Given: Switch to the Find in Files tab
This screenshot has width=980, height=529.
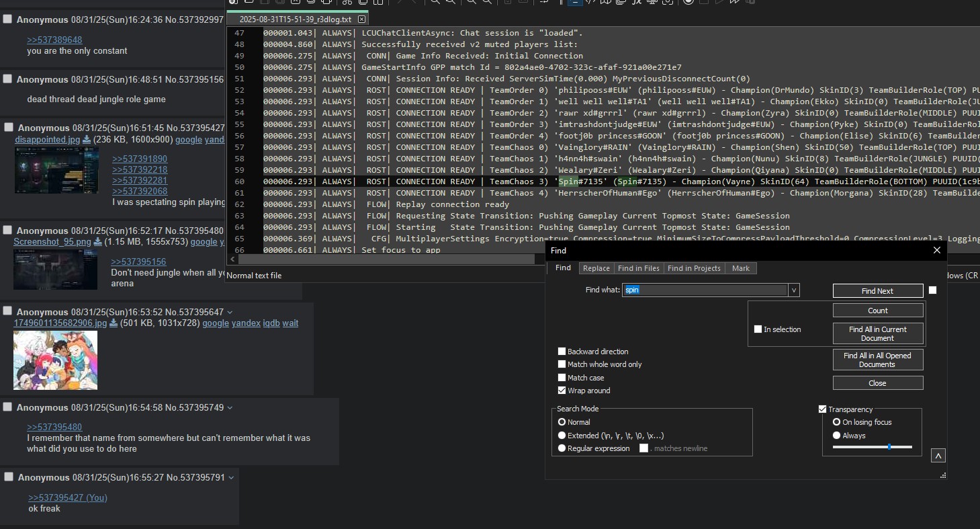Looking at the screenshot, I should point(639,268).
